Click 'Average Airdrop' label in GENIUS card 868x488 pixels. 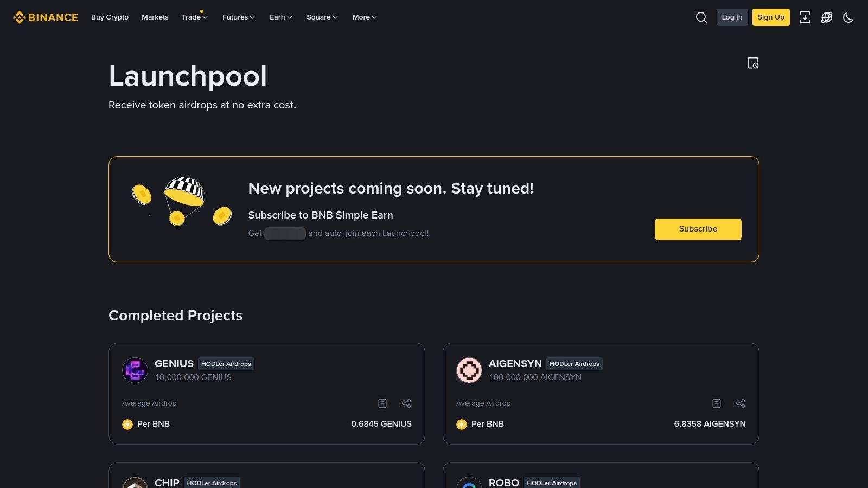click(149, 403)
